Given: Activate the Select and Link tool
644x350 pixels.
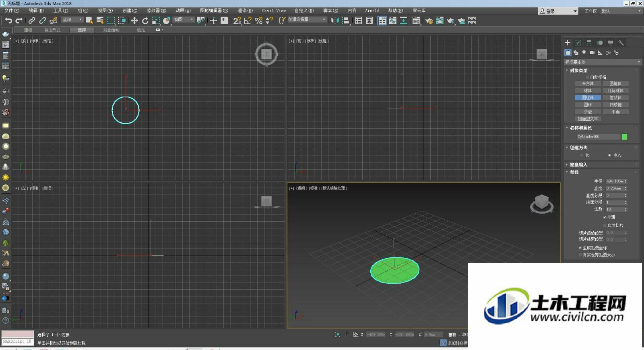Looking at the screenshot, I should pyautogui.click(x=32, y=21).
